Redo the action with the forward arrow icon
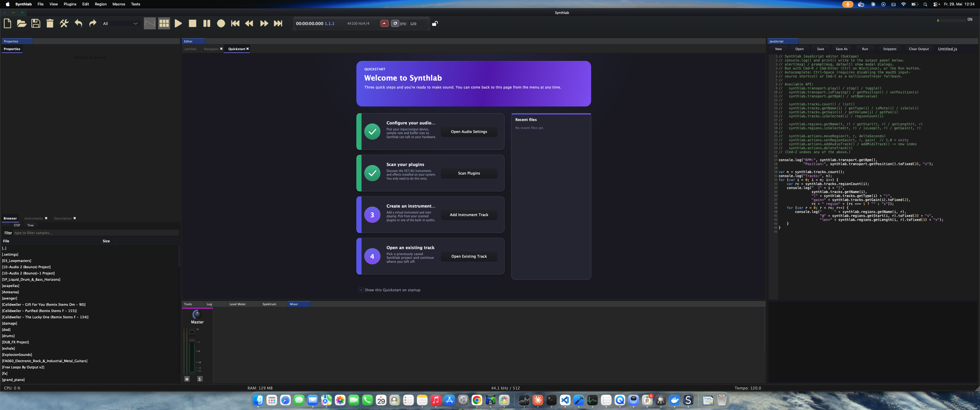The height and width of the screenshot is (410, 980). [93, 24]
